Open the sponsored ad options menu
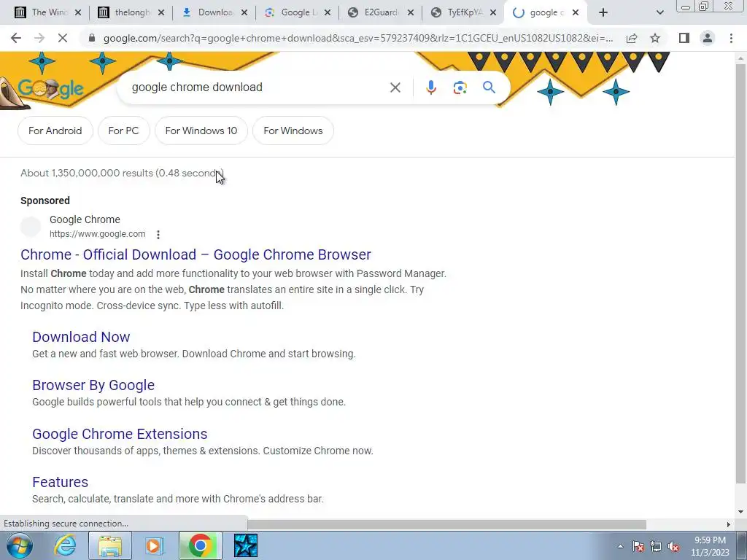The image size is (747, 560). coord(158,234)
